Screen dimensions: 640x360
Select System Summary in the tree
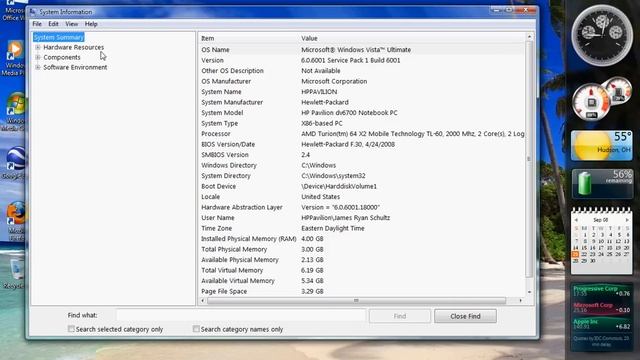click(x=59, y=37)
